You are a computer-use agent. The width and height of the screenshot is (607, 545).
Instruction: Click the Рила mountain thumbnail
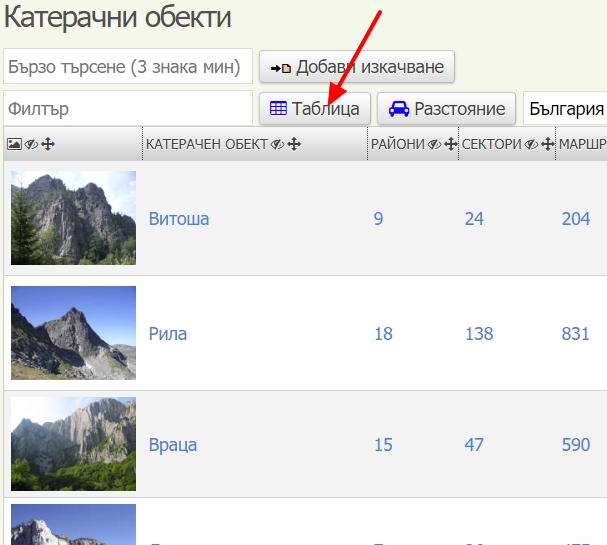point(73,333)
